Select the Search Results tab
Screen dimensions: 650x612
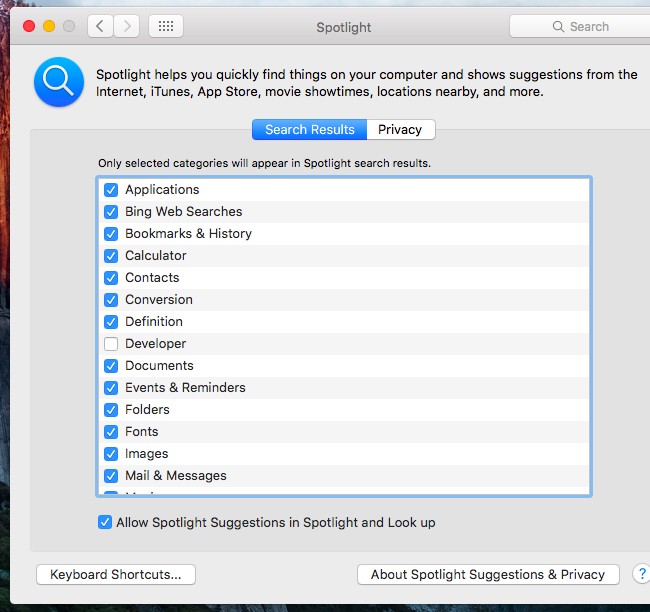point(310,129)
